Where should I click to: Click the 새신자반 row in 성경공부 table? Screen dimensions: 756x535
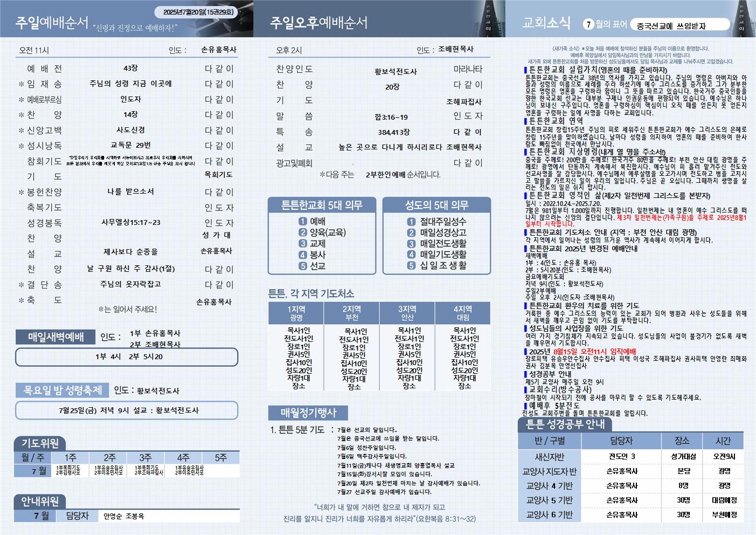549,457
